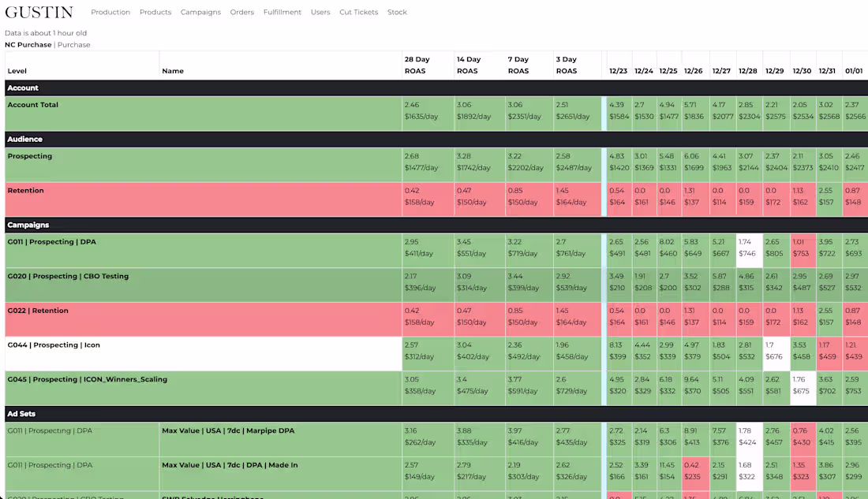
Task: Navigate to Fulfillment section
Action: tap(282, 12)
